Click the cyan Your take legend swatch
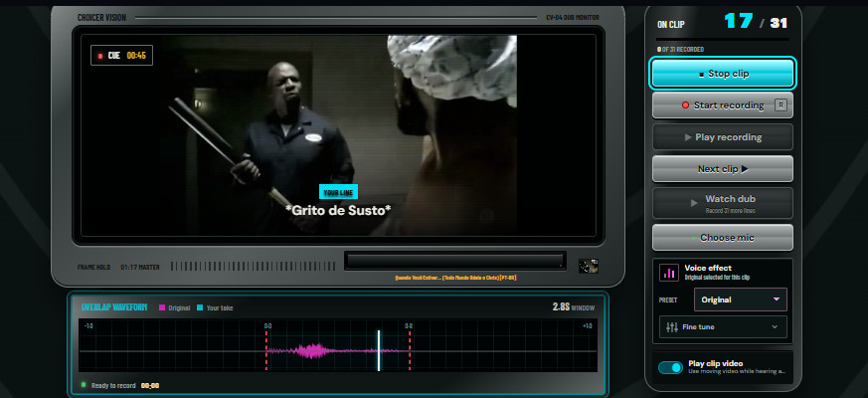 [x=200, y=307]
